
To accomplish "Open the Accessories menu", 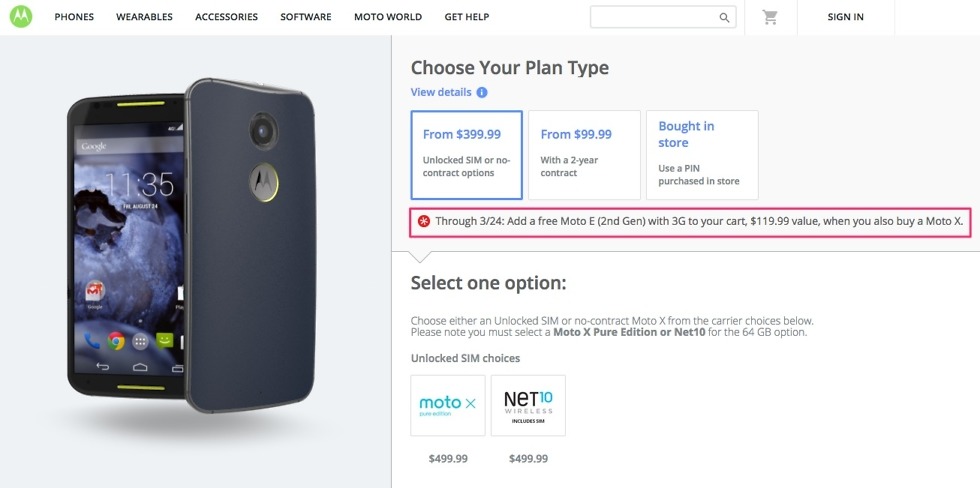I will pos(226,17).
